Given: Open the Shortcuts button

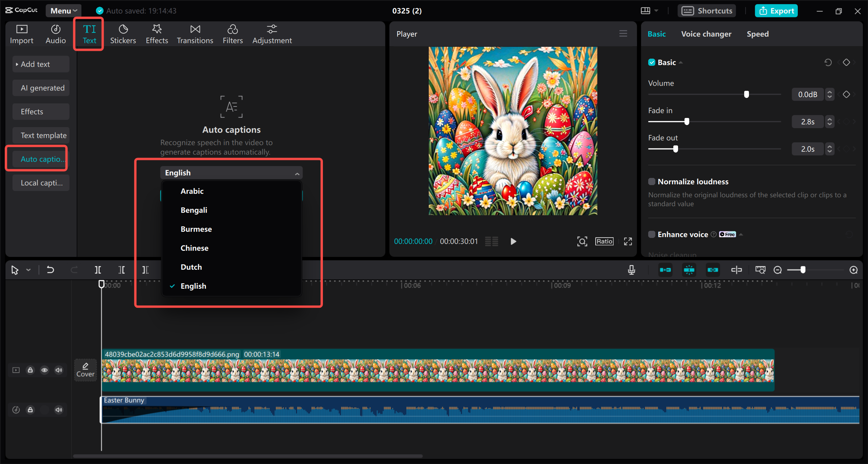Looking at the screenshot, I should (x=707, y=11).
